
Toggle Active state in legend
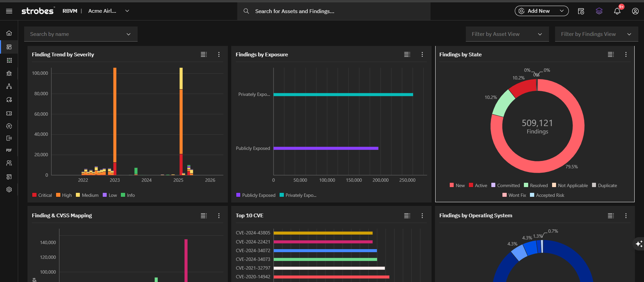point(478,185)
